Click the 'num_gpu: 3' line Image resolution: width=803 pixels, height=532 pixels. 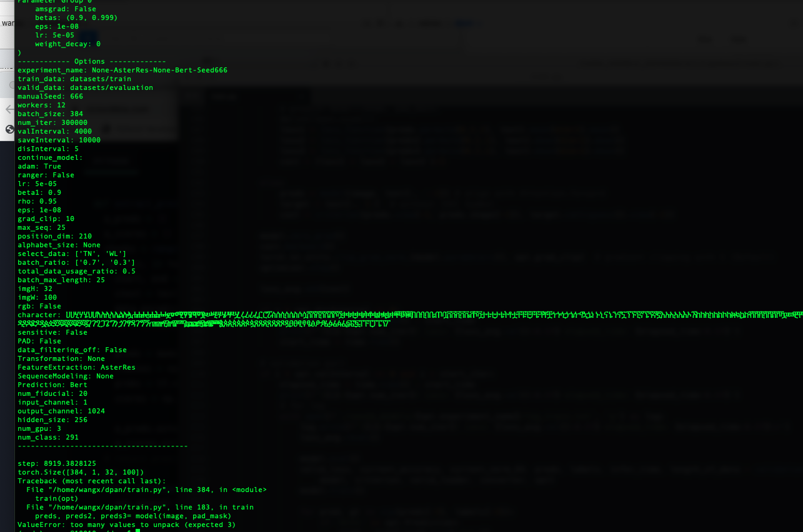pyautogui.click(x=39, y=428)
